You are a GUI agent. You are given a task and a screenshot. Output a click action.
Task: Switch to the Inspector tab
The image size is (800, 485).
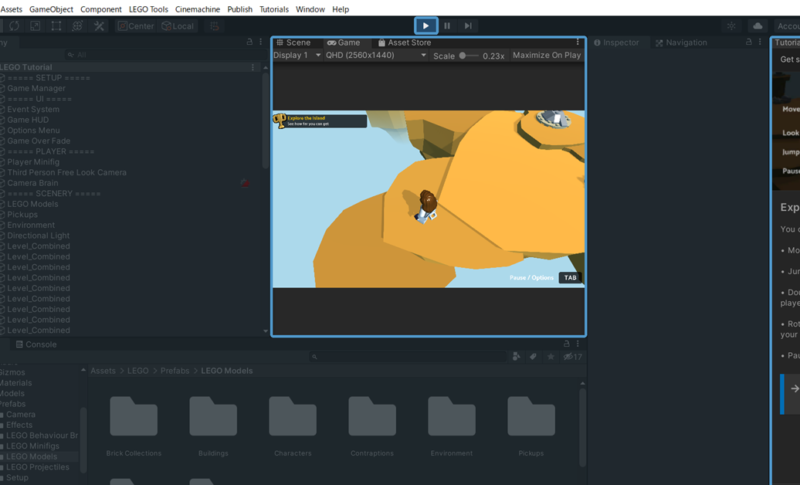tap(616, 42)
